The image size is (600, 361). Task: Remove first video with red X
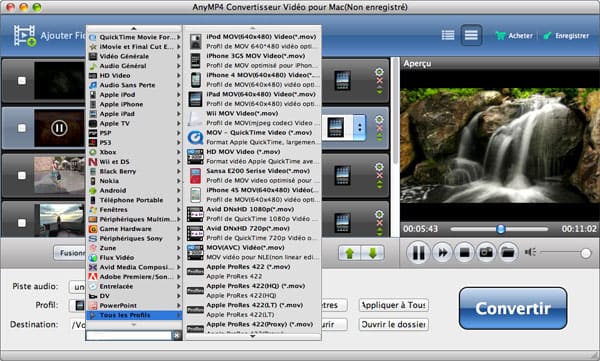click(379, 81)
